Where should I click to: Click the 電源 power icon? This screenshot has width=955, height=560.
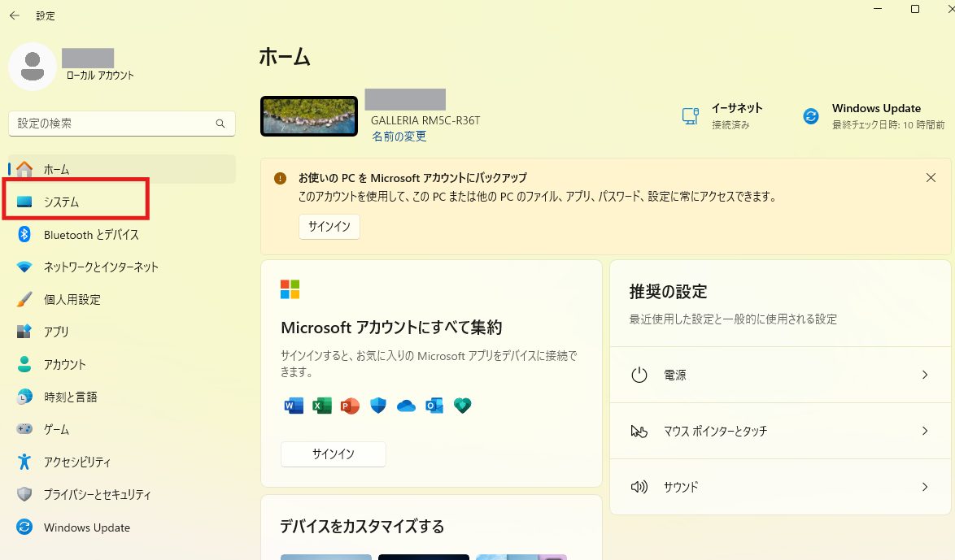[639, 375]
